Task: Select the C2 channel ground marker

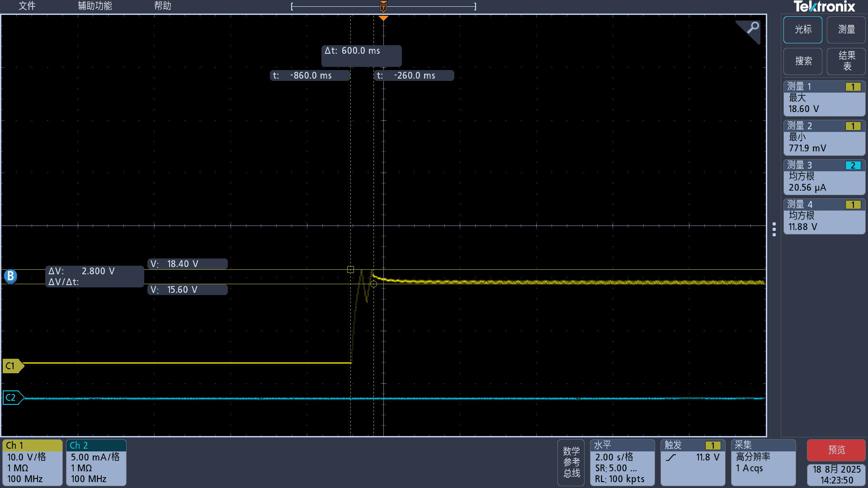Action: point(12,398)
